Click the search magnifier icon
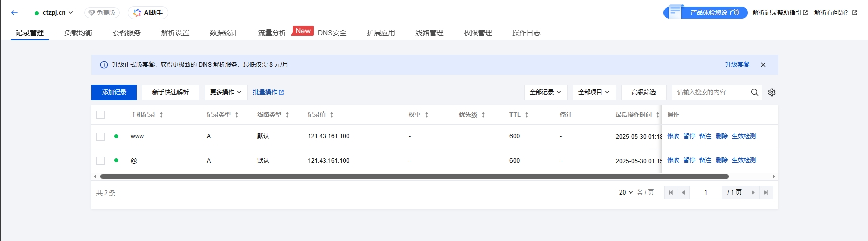Viewport: 868px width, 241px height. click(754, 92)
